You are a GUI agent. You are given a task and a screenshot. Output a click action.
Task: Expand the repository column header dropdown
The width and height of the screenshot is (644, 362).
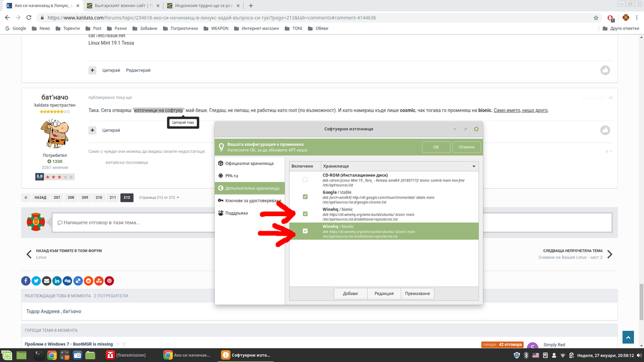473,166
